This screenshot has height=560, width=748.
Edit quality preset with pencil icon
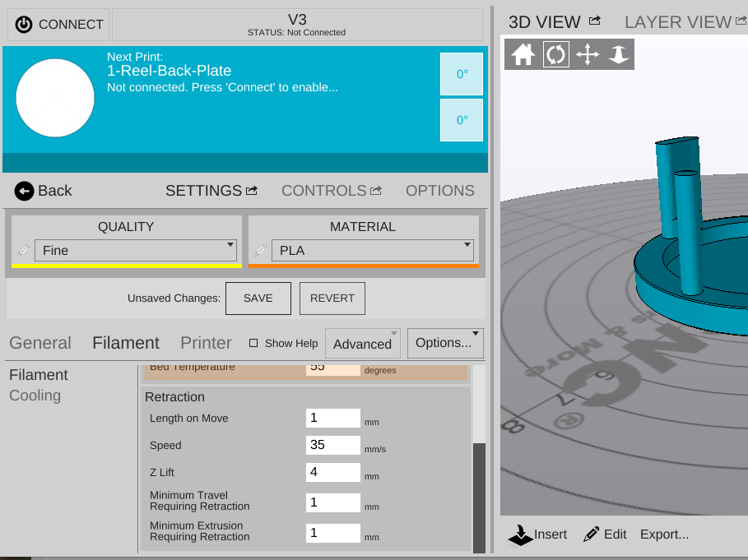point(23,250)
